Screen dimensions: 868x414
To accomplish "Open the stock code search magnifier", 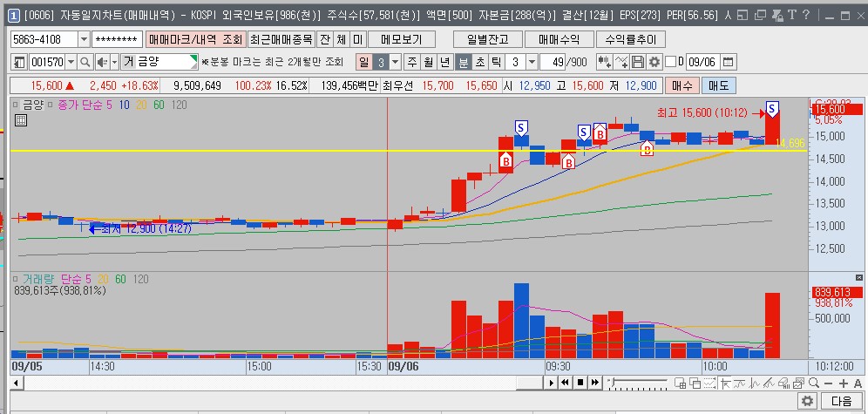I will 85,62.
